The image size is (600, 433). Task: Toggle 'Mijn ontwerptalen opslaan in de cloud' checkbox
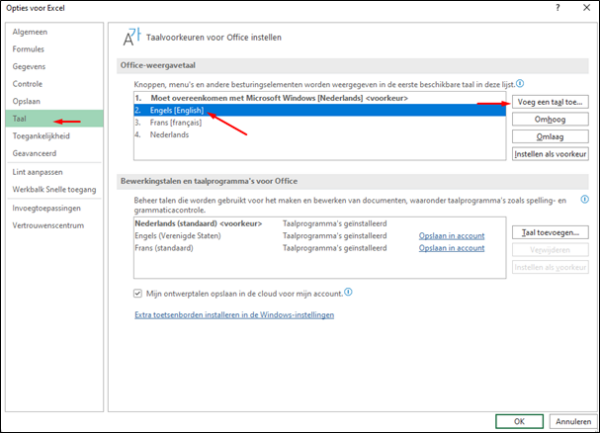point(138,293)
